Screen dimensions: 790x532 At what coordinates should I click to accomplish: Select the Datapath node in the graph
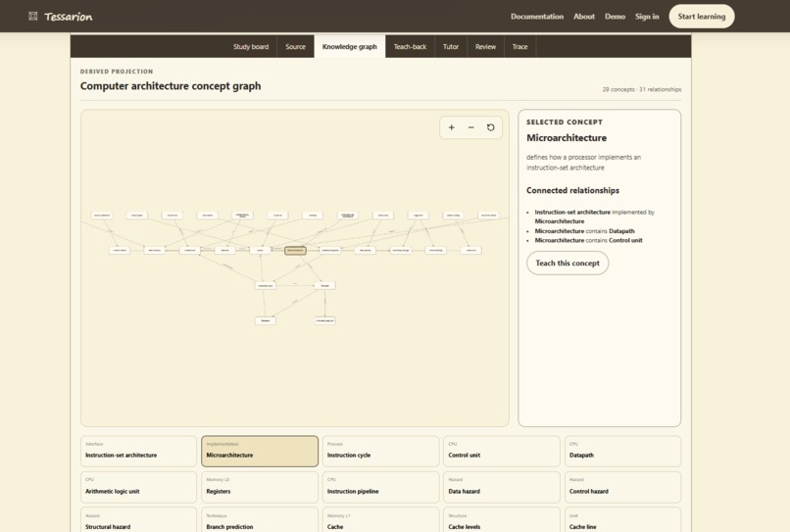[x=325, y=285]
